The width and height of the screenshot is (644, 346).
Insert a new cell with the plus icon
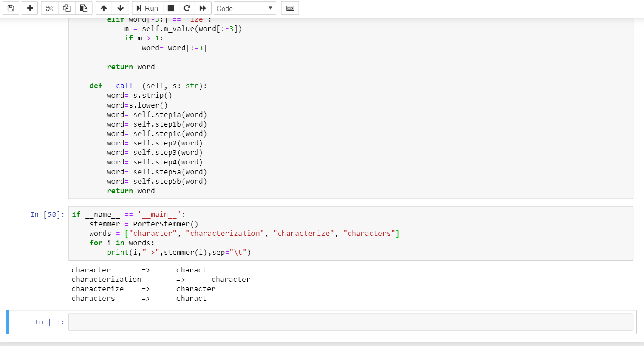[x=30, y=8]
